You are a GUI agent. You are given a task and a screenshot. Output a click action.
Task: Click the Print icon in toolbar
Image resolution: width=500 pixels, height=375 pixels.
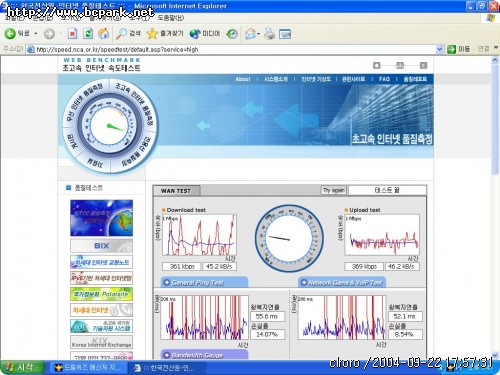[269, 33]
